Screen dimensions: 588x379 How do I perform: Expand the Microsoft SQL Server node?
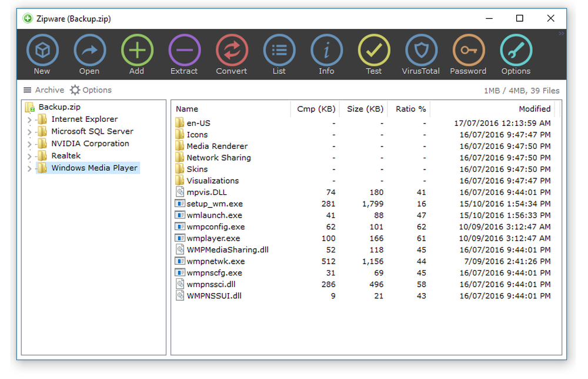click(x=29, y=132)
